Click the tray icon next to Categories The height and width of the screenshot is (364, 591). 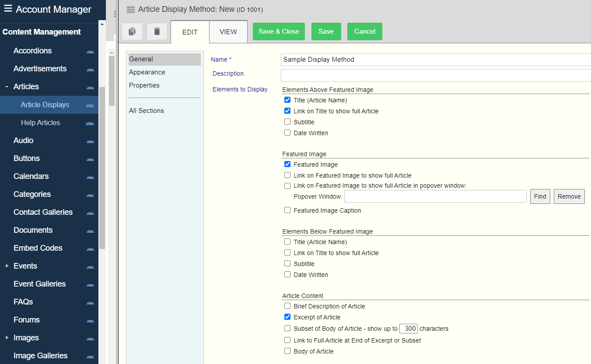pyautogui.click(x=90, y=195)
